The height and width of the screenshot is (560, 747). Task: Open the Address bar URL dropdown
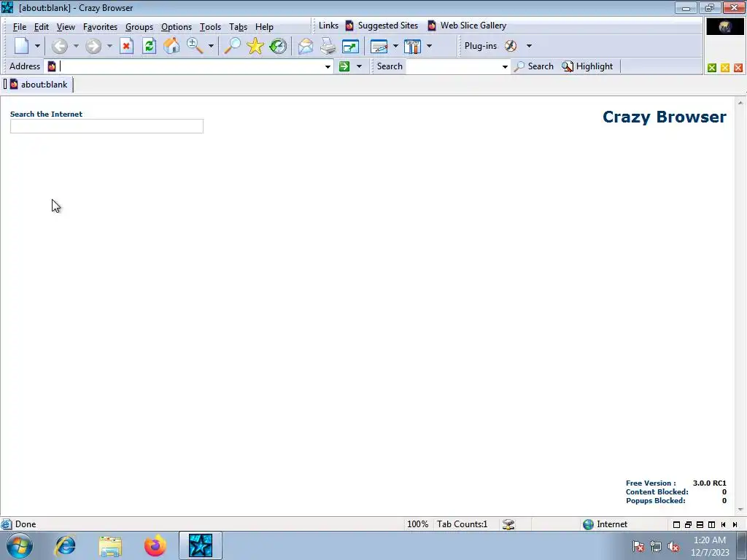click(x=328, y=66)
